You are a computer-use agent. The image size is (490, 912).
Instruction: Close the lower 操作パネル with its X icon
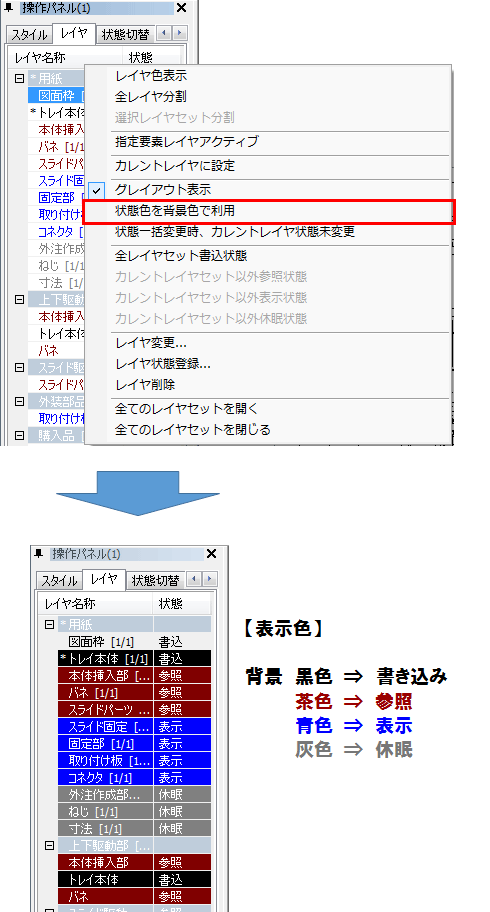click(x=212, y=553)
